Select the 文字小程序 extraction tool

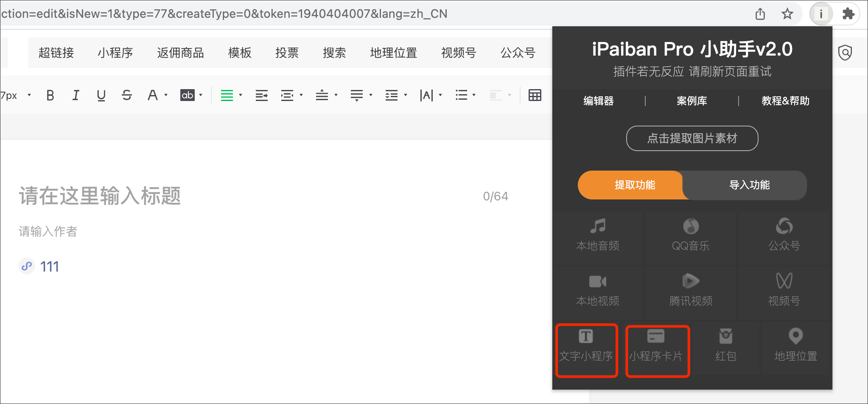586,350
